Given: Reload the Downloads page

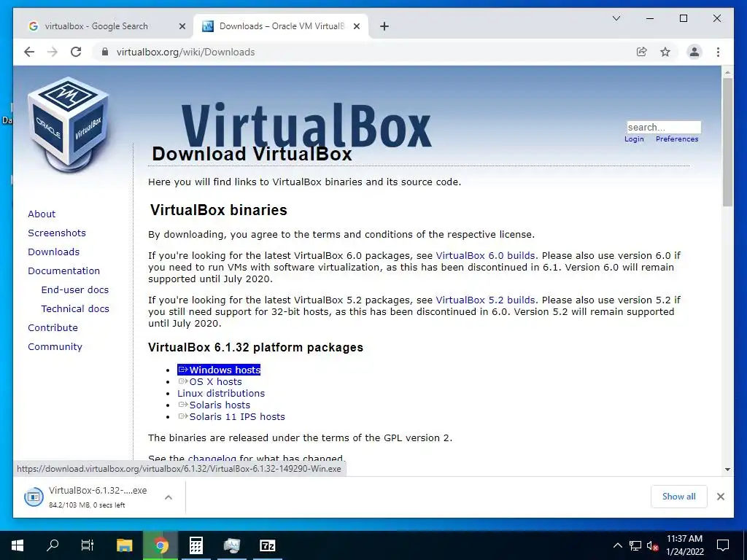Looking at the screenshot, I should 76,52.
